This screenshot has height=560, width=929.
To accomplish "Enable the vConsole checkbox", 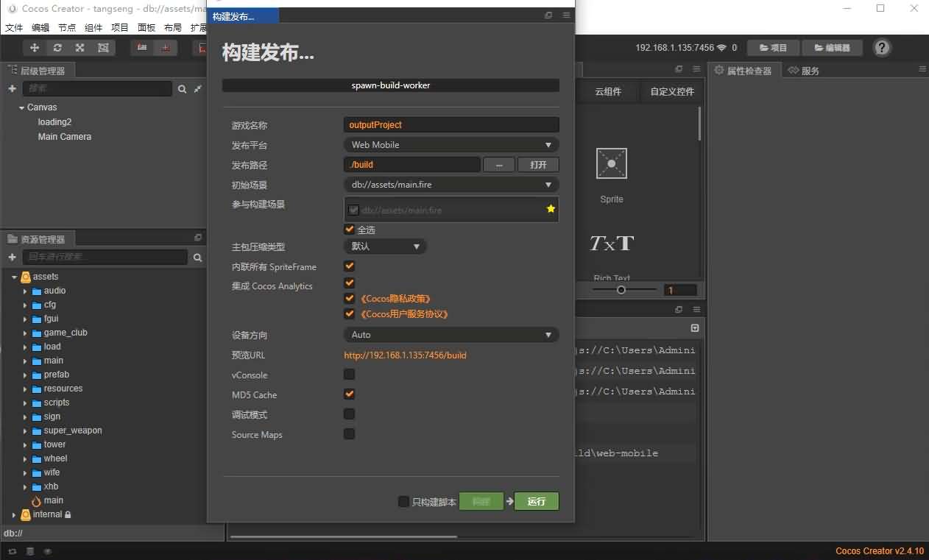I will coord(350,375).
